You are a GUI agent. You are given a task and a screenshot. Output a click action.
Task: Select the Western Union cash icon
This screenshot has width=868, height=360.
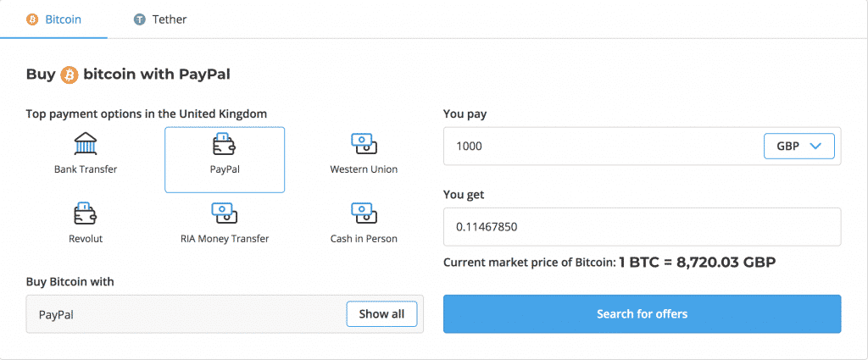364,144
